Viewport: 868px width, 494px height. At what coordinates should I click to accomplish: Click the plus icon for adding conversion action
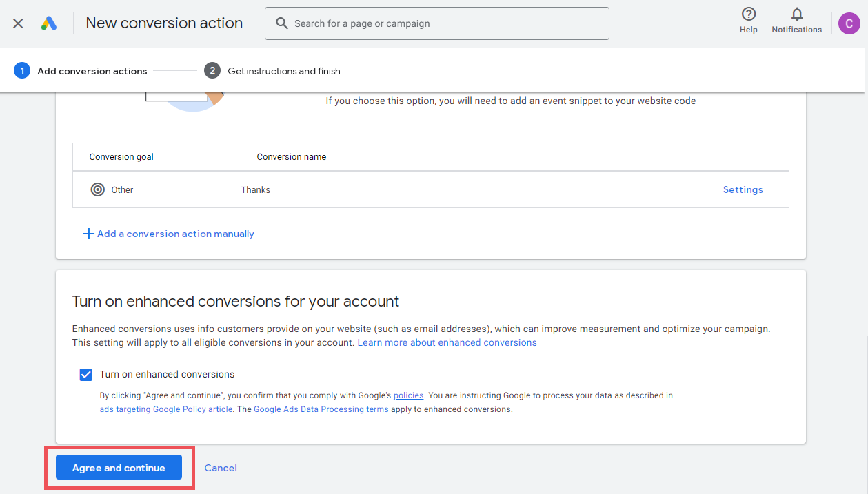coord(88,234)
